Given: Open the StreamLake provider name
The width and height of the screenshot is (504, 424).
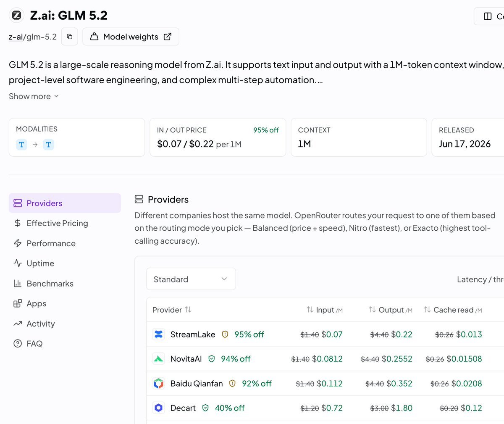Looking at the screenshot, I should (x=193, y=334).
